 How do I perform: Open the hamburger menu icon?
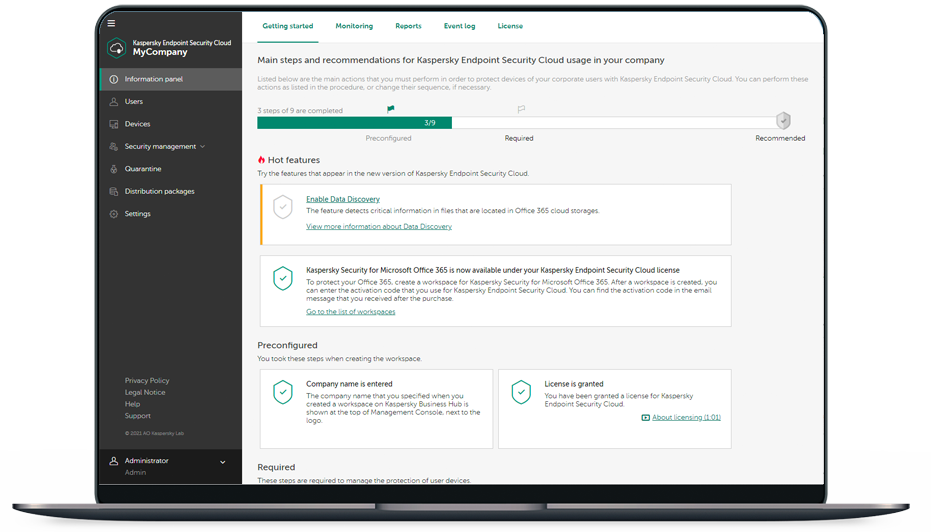pyautogui.click(x=111, y=23)
